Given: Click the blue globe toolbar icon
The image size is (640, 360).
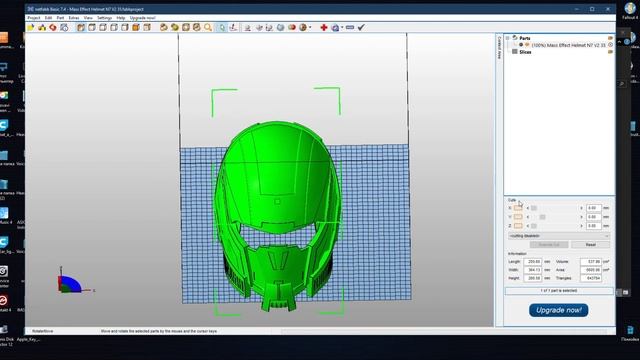Looking at the screenshot, I should coord(336,27).
